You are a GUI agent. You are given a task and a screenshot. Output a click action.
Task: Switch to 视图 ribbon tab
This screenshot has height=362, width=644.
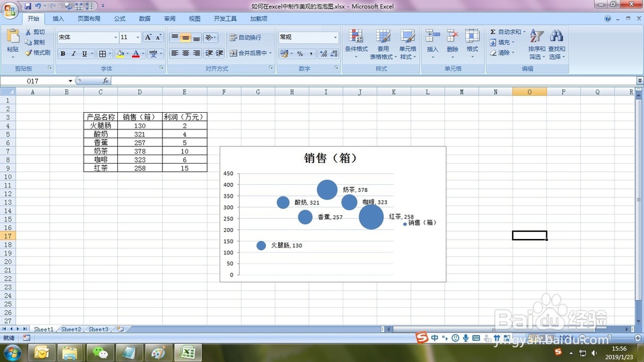[x=194, y=19]
